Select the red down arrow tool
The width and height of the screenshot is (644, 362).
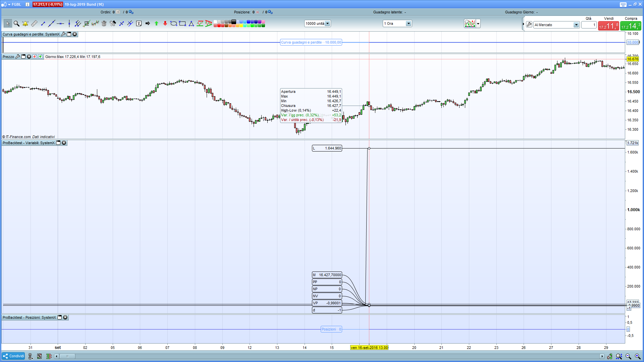pyautogui.click(x=165, y=23)
